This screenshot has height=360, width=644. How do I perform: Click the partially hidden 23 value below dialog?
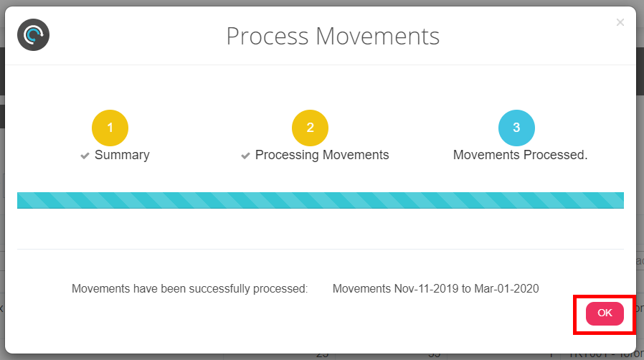pyautogui.click(x=323, y=354)
